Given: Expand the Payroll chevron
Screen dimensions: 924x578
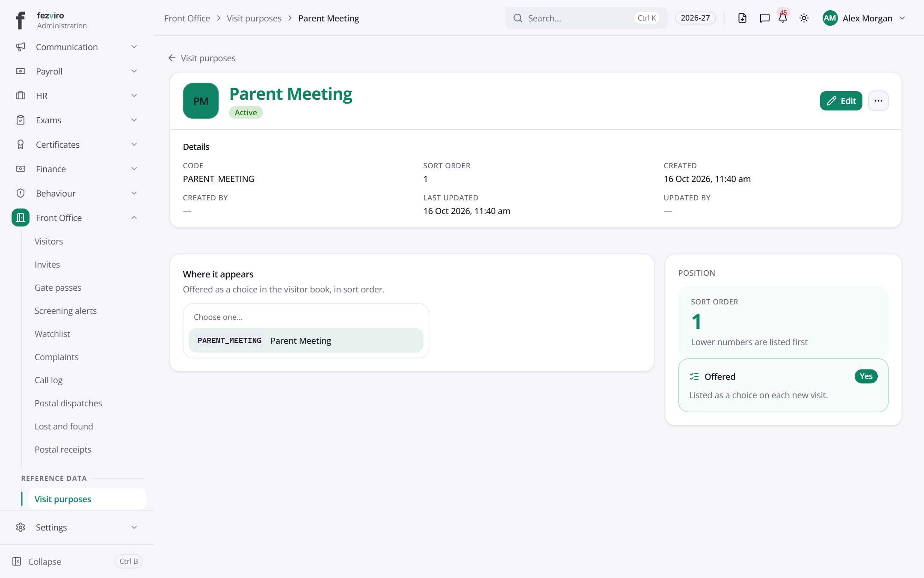Looking at the screenshot, I should point(134,72).
